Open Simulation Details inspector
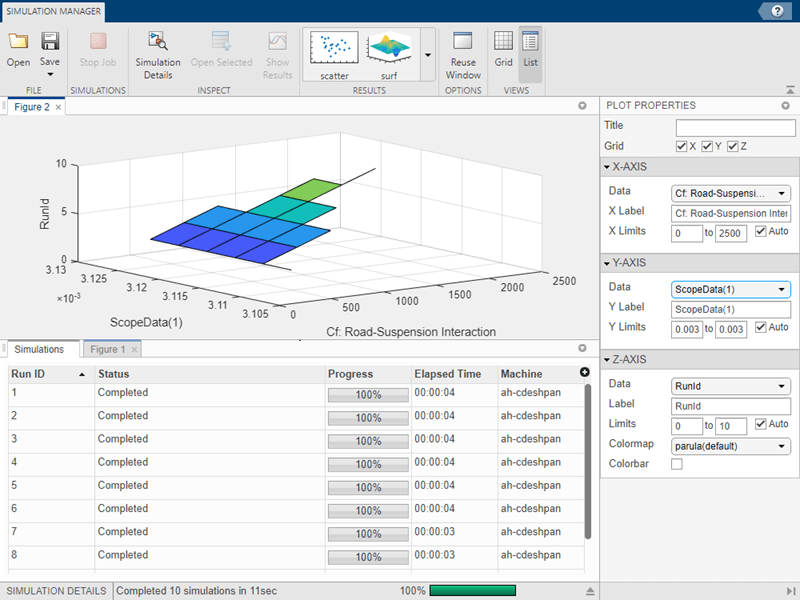The width and height of the screenshot is (800, 600). [x=157, y=54]
